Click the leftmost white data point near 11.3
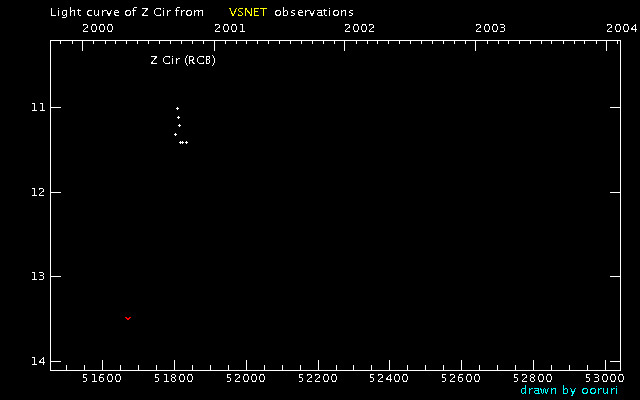The height and width of the screenshot is (400, 640). [x=175, y=134]
